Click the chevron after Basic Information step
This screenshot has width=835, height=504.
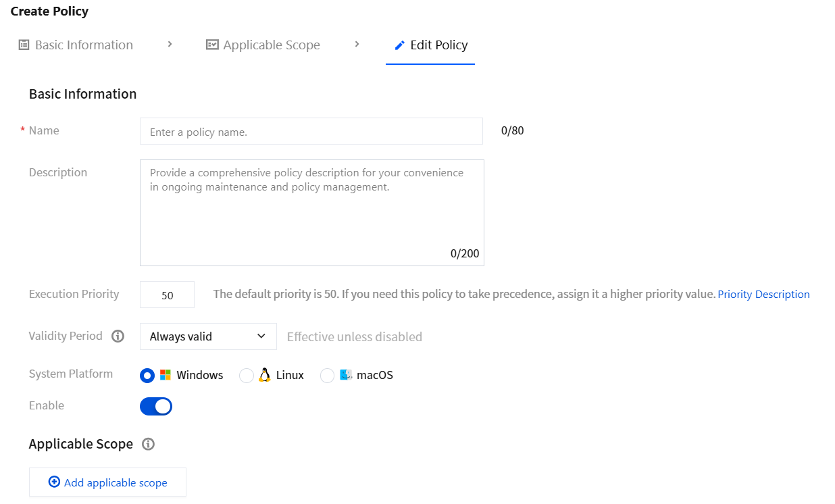[x=170, y=45]
